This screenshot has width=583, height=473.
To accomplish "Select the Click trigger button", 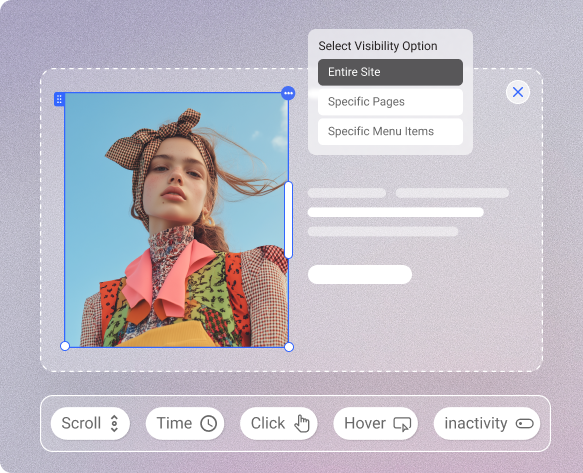I will coord(278,424).
